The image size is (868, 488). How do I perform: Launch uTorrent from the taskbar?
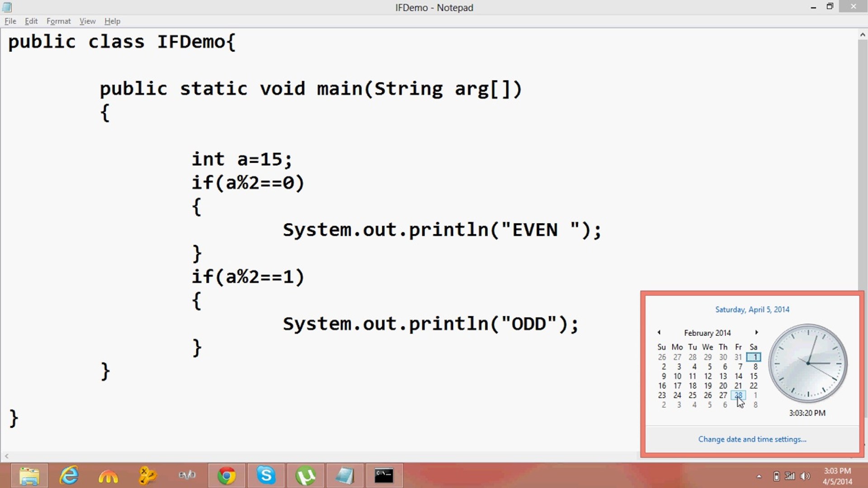pyautogui.click(x=306, y=475)
